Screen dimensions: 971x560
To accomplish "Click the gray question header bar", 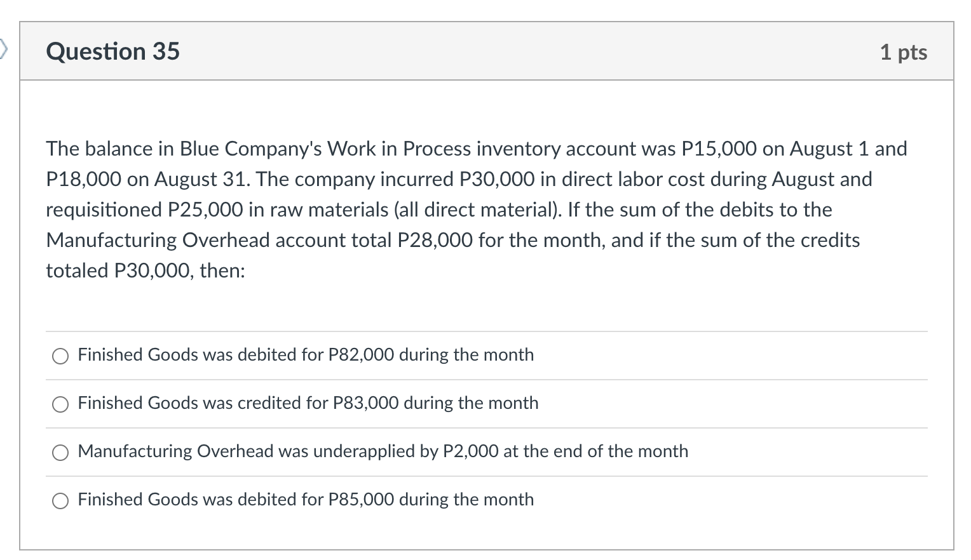I will (x=483, y=51).
